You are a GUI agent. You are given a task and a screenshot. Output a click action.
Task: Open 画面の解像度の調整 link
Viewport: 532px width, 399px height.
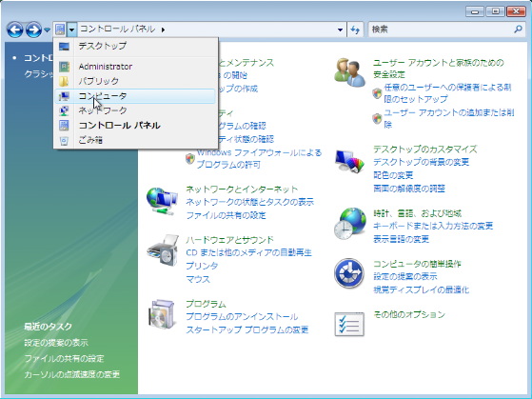pos(409,189)
